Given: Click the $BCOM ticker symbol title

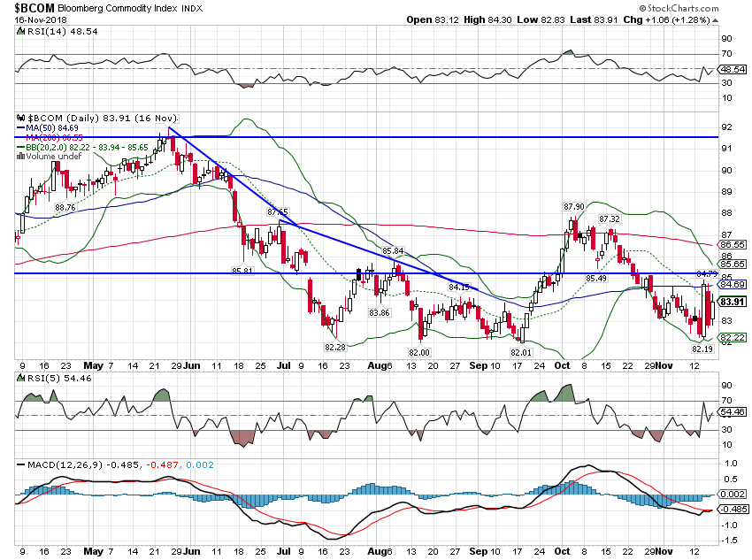Looking at the screenshot, I should (35, 8).
